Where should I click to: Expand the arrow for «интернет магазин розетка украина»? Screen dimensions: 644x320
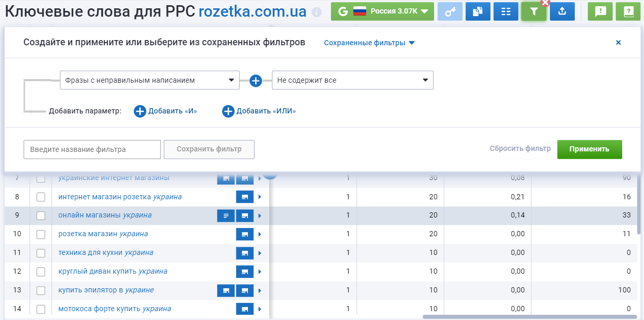(x=259, y=197)
